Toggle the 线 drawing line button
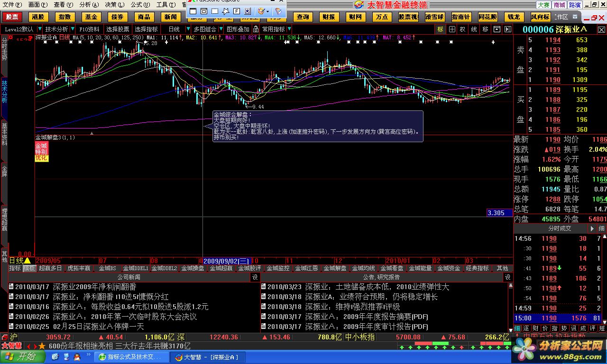Screen dimensions: 607x364 [x=474, y=29]
